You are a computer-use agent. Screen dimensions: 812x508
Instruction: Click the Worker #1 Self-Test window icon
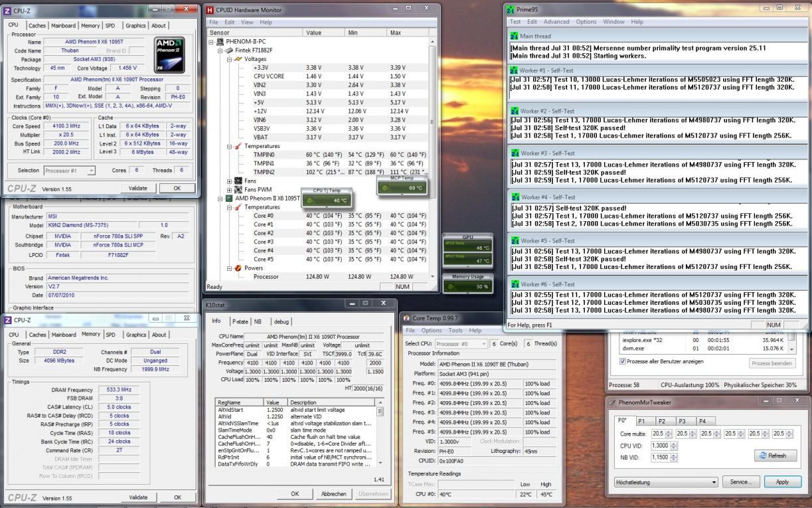tap(514, 70)
